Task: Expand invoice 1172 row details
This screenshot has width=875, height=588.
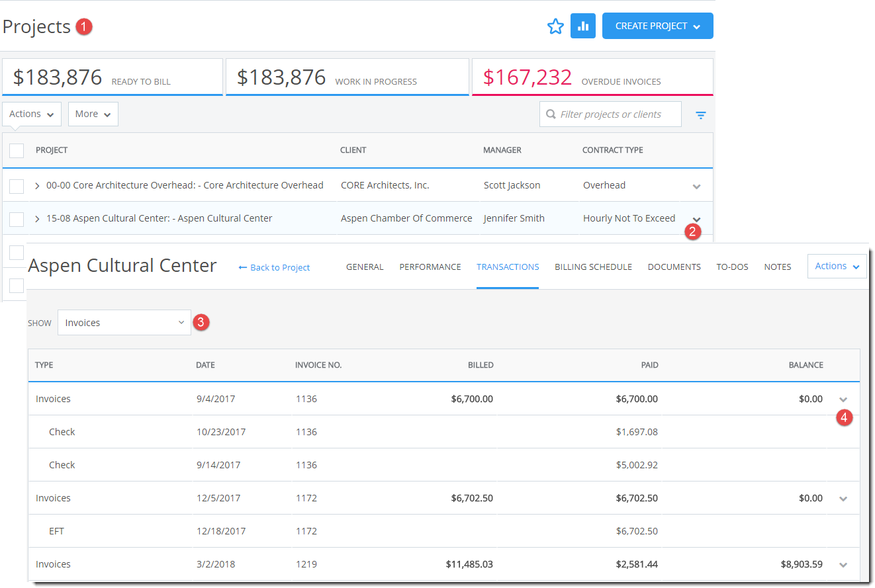Action: 843,498
